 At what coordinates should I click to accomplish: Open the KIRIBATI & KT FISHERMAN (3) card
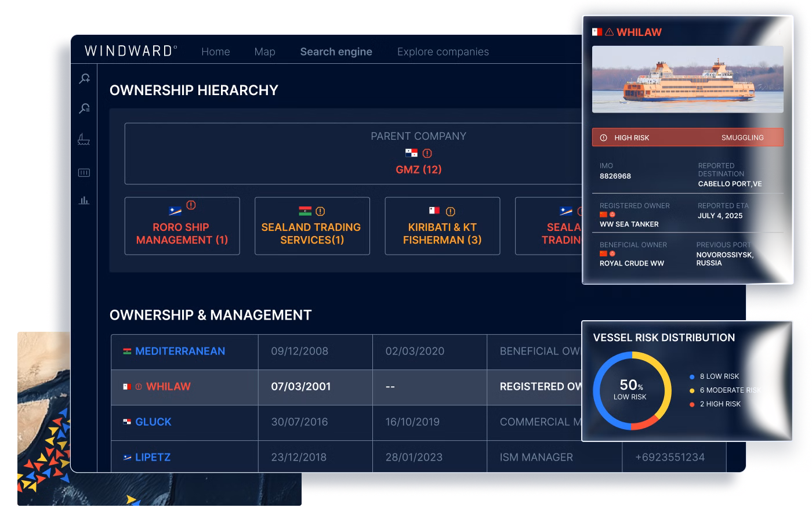pyautogui.click(x=443, y=226)
